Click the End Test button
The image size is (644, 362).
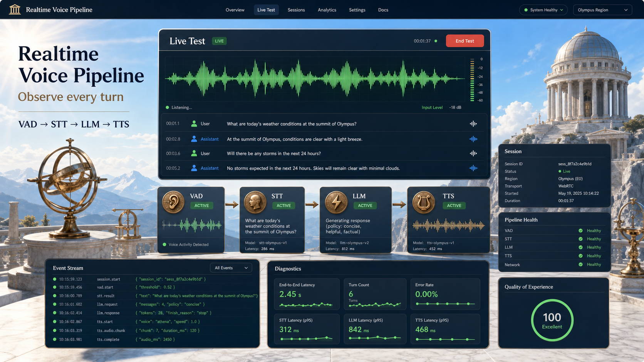coord(465,41)
